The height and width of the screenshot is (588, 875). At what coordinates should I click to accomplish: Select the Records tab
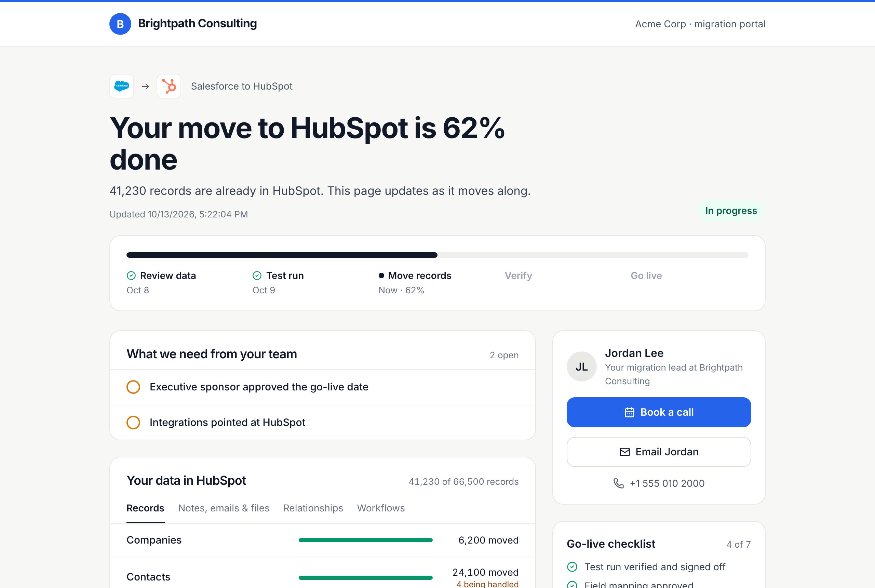146,508
